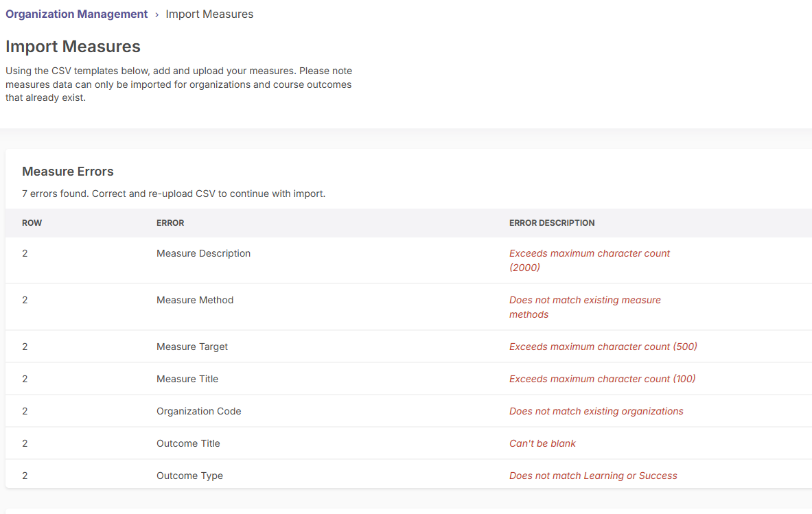The image size is (812, 514).
Task: Click 'Exceeds maximum character count (500)' error
Action: 603,347
